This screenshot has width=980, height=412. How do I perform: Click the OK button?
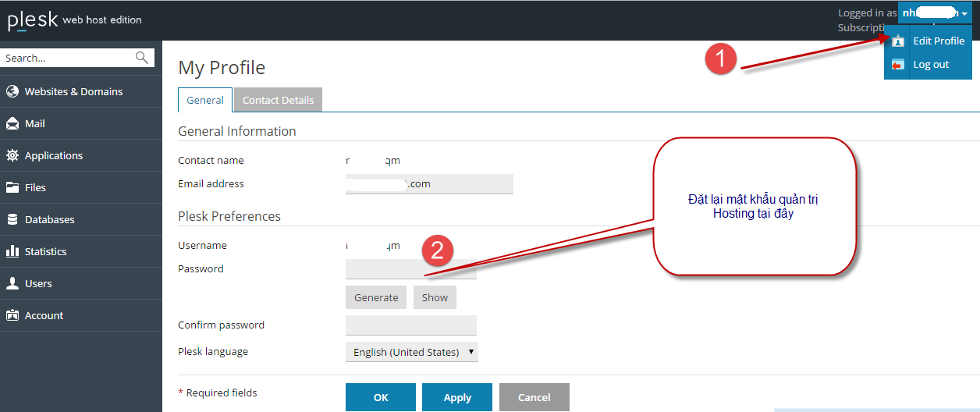[381, 397]
